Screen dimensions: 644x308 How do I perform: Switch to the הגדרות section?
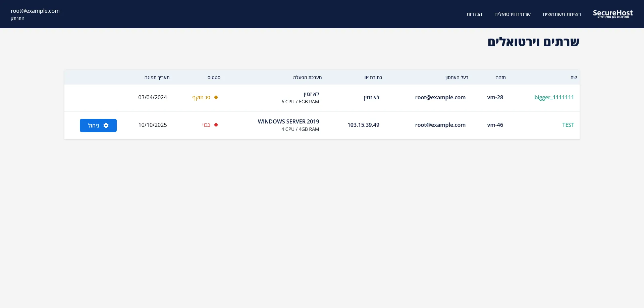(x=475, y=14)
